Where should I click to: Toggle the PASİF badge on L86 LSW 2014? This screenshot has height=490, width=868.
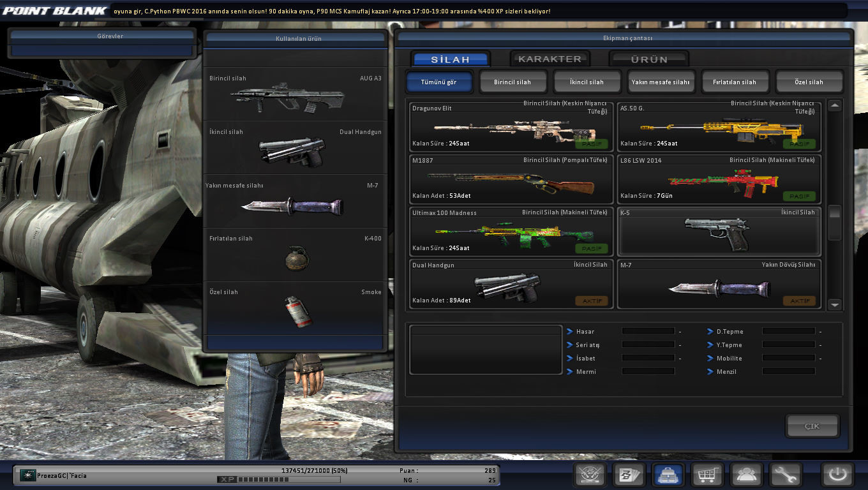click(799, 196)
